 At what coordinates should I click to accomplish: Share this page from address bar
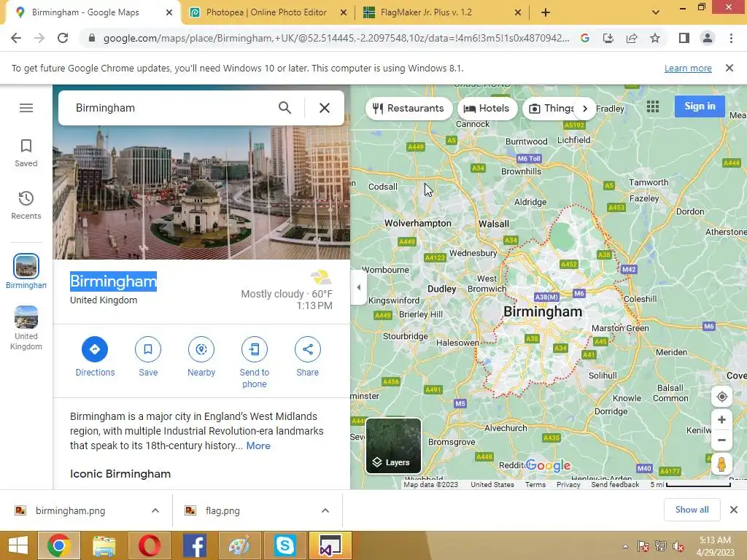[x=632, y=38]
